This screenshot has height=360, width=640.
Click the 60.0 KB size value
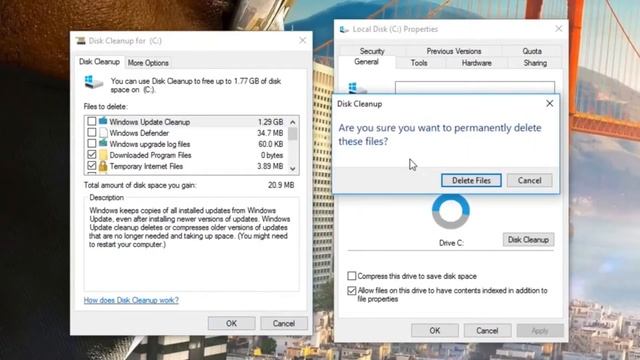(271, 144)
